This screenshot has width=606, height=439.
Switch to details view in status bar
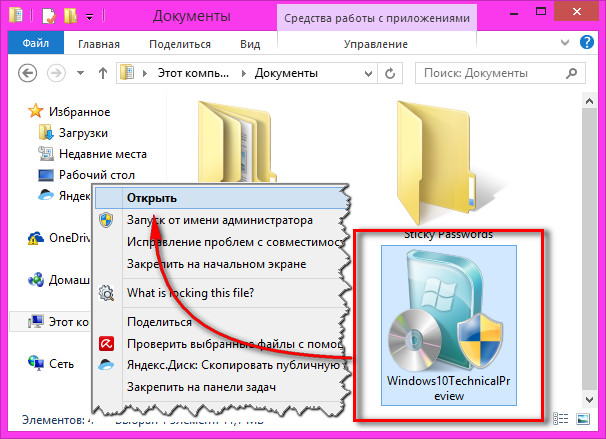[560, 419]
